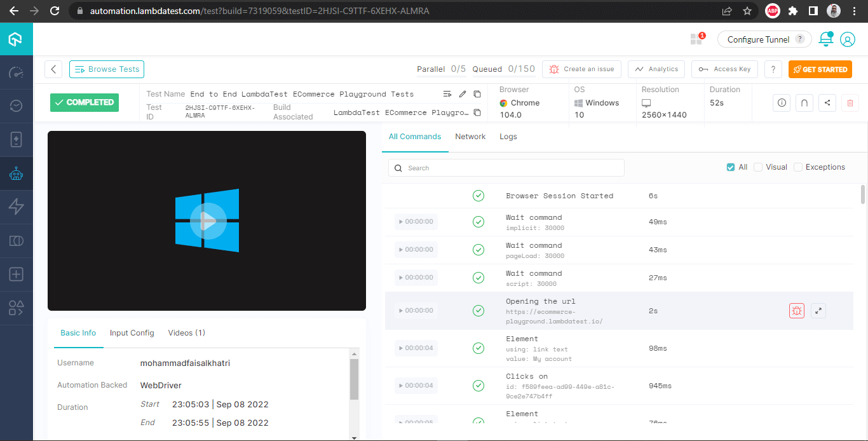Click the Browse Tests button
This screenshot has height=441, width=868.
pyautogui.click(x=106, y=69)
